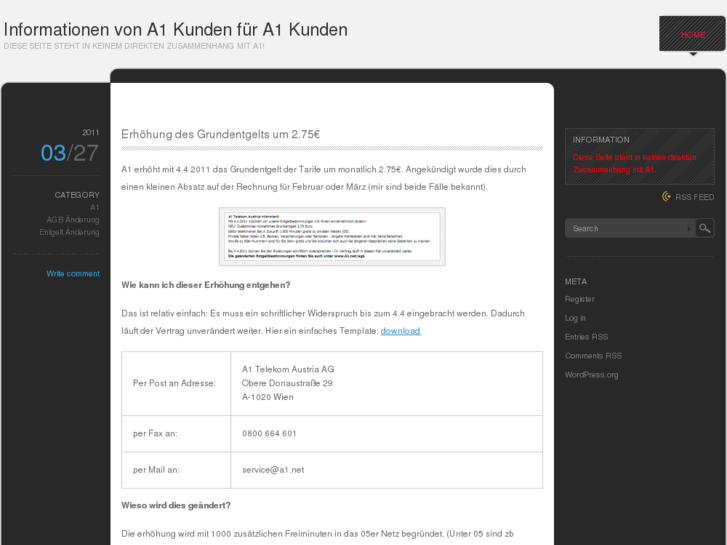Select the Entgelt Änderung category
727x545 pixels.
click(x=69, y=232)
